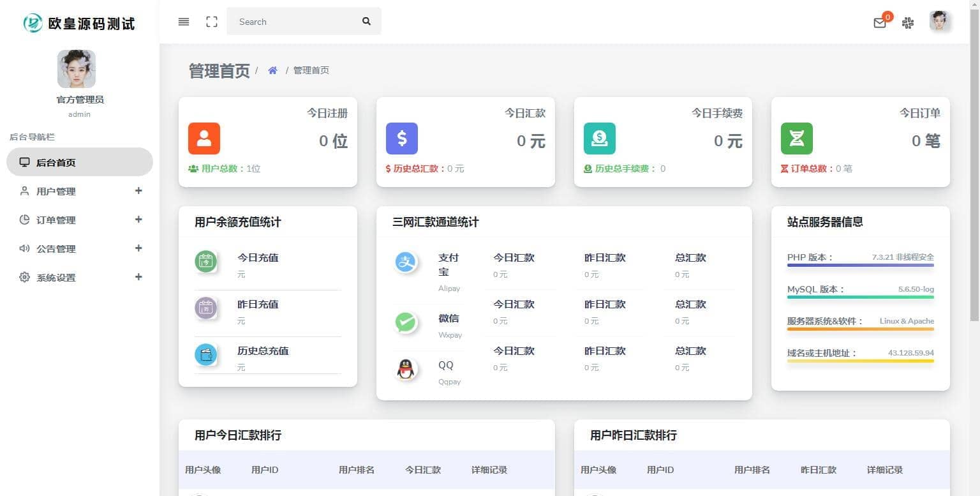
Task: Toggle the hamburger sidebar menu icon
Action: coord(184,22)
